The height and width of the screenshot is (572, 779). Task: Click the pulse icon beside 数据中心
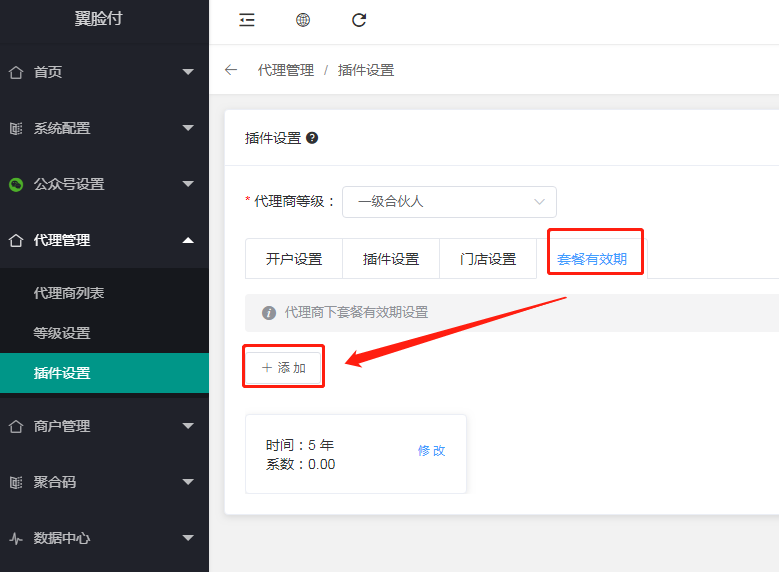(x=16, y=538)
